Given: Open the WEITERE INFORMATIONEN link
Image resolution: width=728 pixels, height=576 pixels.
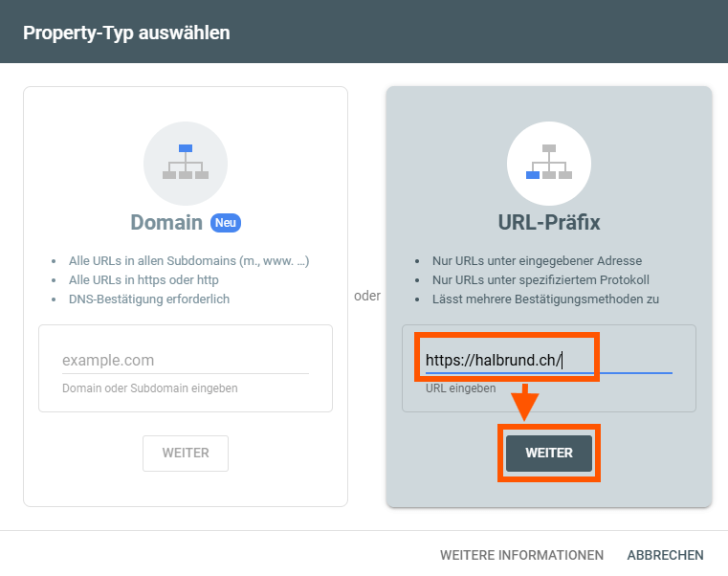Looking at the screenshot, I should [521, 555].
